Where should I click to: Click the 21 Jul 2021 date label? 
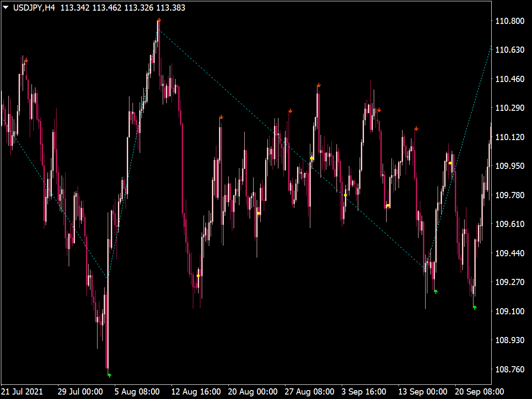coord(22,392)
